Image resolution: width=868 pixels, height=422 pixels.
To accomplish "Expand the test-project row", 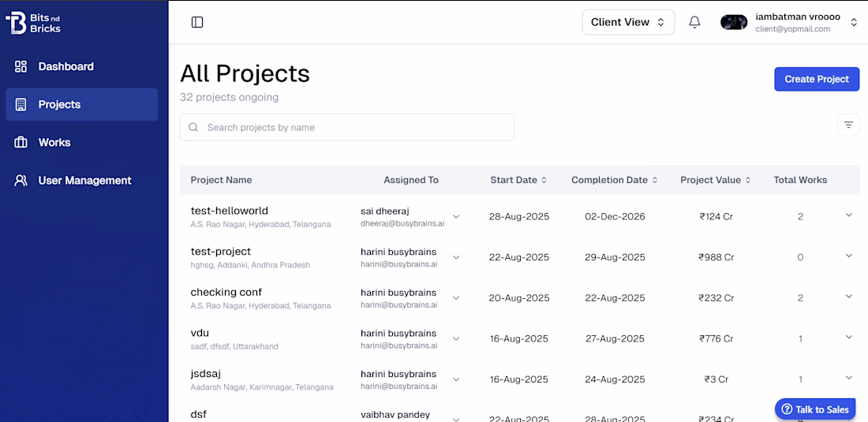I will 848,256.
